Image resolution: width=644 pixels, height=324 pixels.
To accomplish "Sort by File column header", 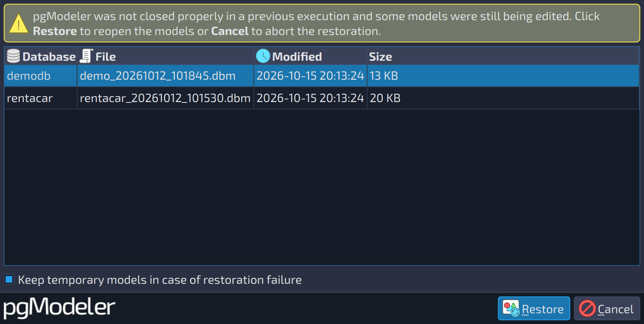I will tap(165, 56).
